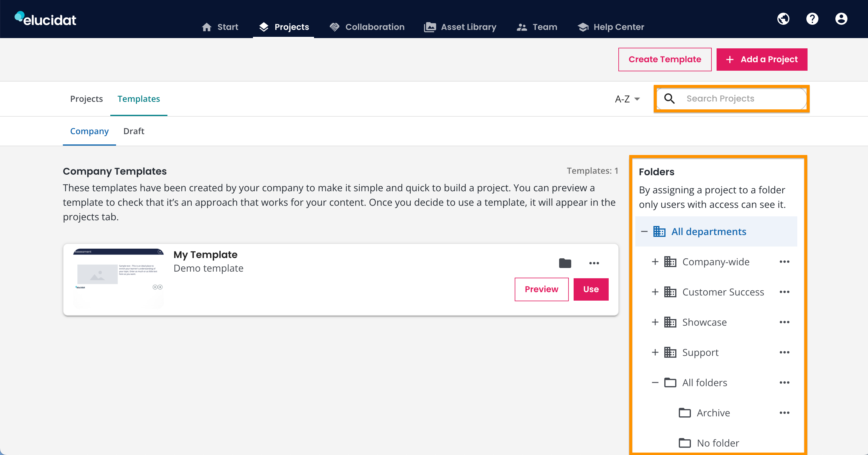Screen dimensions: 868x455
Task: Open the options menu for Company-wide
Action: tap(785, 262)
